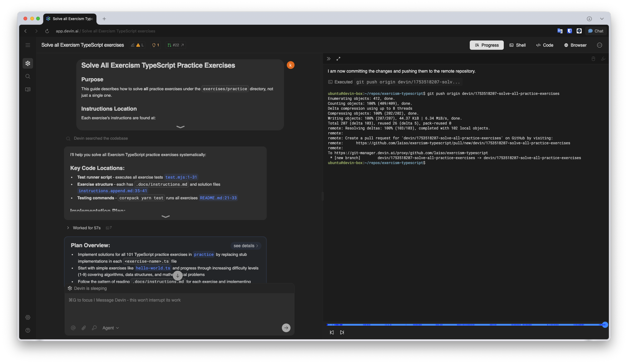Expand the progress panel to fullscreen

338,59
